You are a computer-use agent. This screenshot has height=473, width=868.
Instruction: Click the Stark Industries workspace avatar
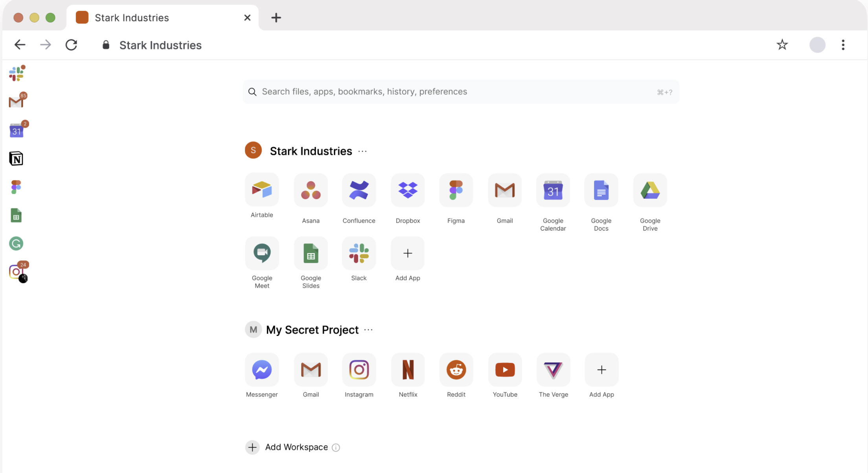pos(253,150)
